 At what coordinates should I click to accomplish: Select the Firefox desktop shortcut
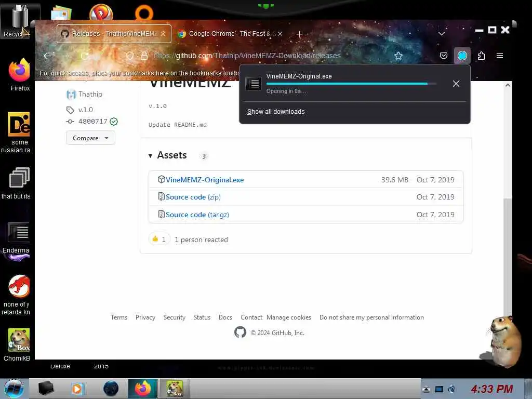[20, 75]
